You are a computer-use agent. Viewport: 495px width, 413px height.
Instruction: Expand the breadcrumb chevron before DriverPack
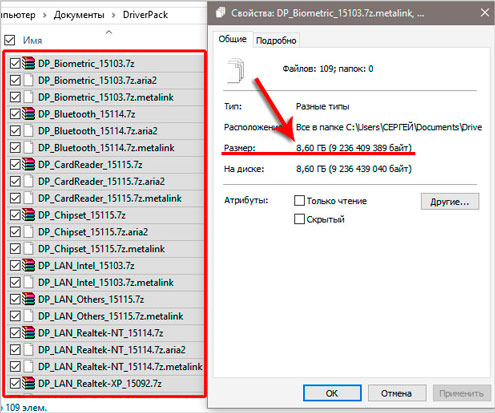[114, 15]
